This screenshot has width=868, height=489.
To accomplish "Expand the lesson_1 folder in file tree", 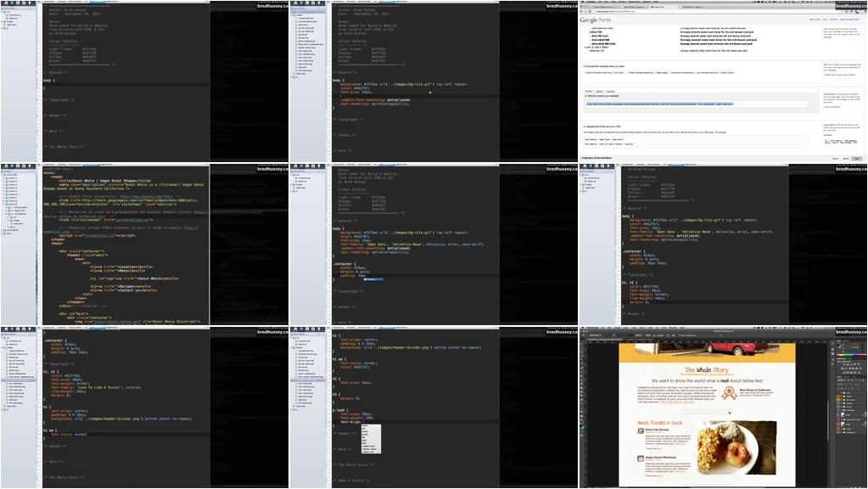I will pos(4,178).
